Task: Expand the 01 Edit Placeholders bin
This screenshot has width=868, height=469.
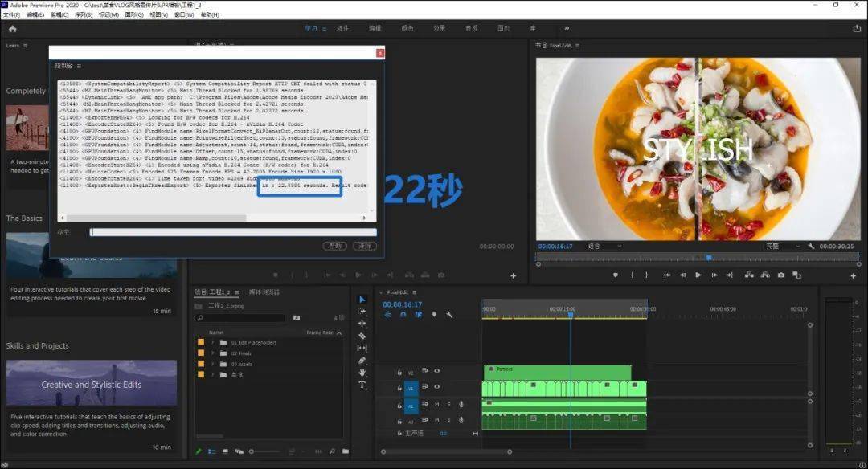Action: click(x=212, y=342)
